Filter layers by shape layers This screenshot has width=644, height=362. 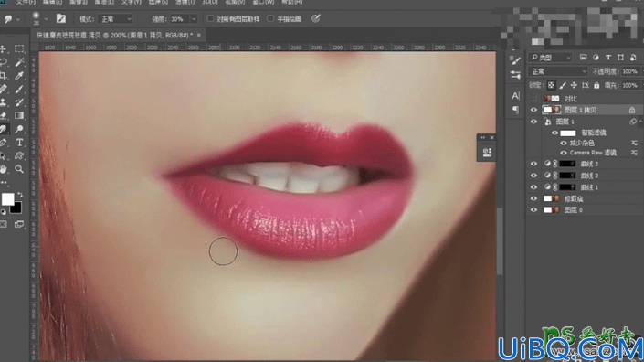(x=620, y=58)
